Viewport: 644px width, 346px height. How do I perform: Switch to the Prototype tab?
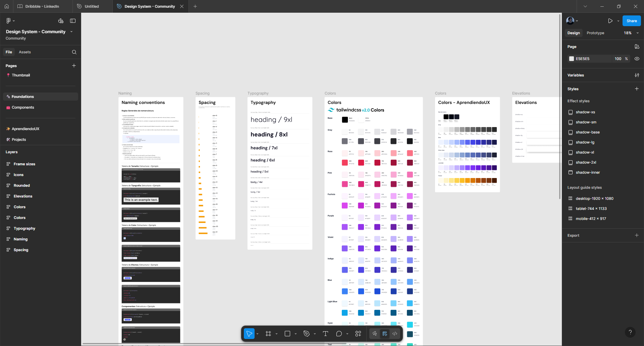pyautogui.click(x=595, y=33)
